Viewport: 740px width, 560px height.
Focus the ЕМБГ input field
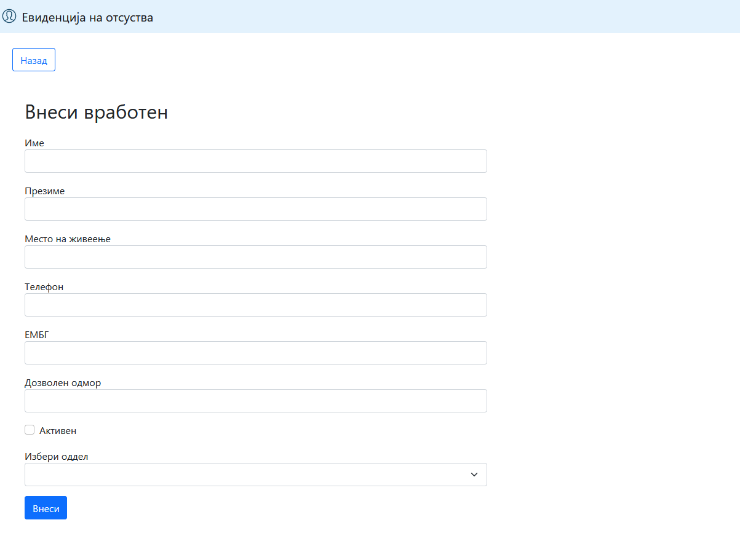pos(255,353)
